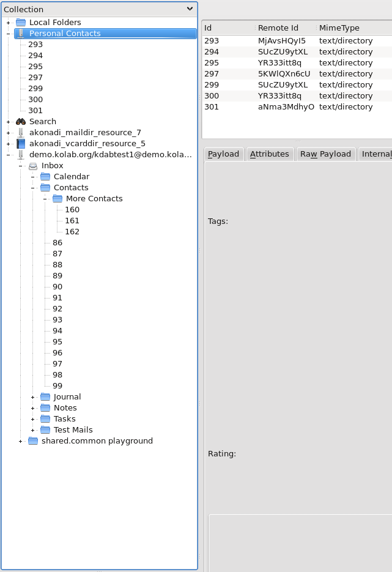The width and height of the screenshot is (392, 572).
Task: Click the More Contacts folder icon
Action: (57, 199)
